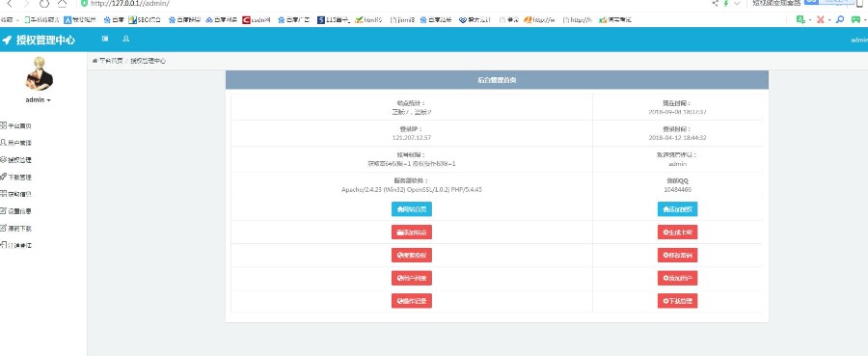Click the green extension icon at top right toolbar
The height and width of the screenshot is (356, 868).
[x=800, y=20]
